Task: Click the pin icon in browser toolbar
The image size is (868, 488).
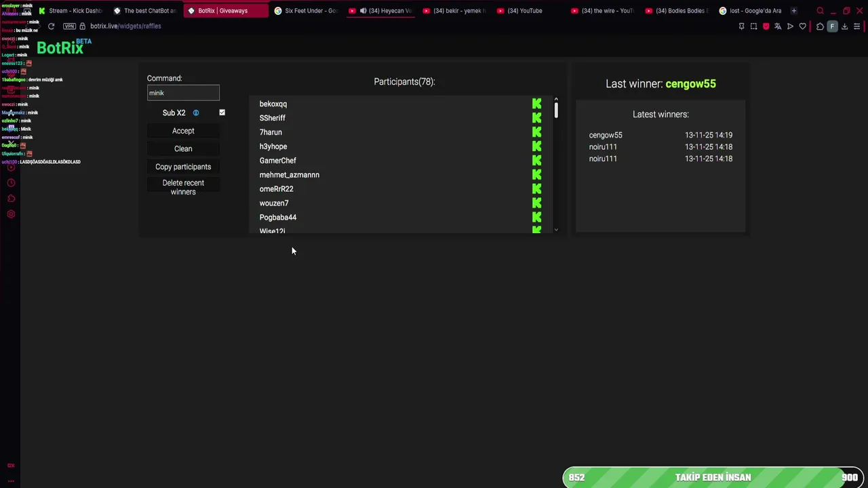Action: click(741, 26)
